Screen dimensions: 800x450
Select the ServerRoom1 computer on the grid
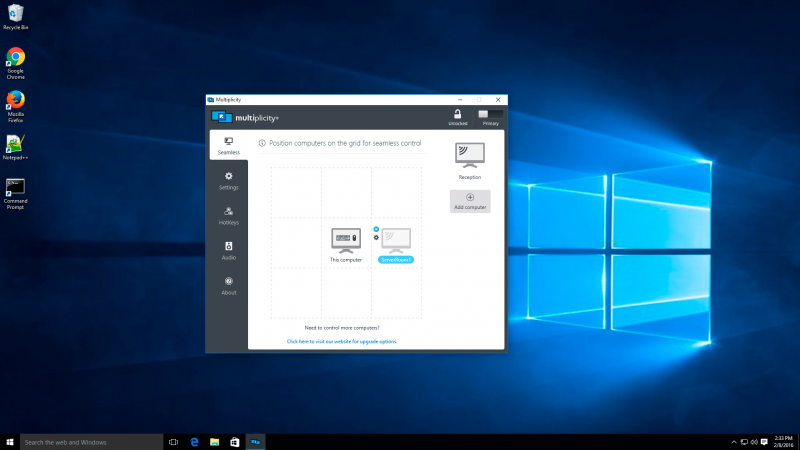click(396, 240)
